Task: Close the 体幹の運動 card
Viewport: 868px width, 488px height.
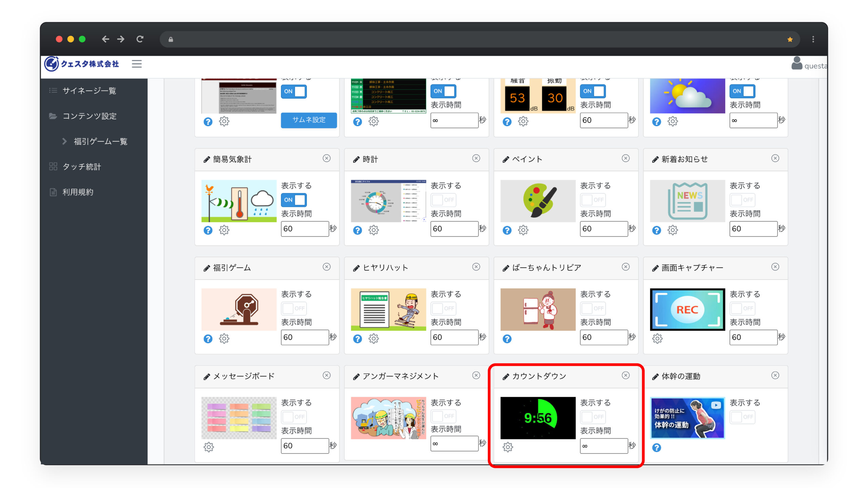Action: coord(775,375)
